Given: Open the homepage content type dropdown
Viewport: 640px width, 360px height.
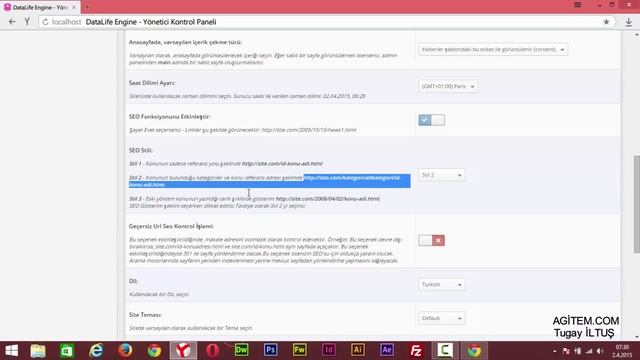Looking at the screenshot, I should click(x=493, y=49).
